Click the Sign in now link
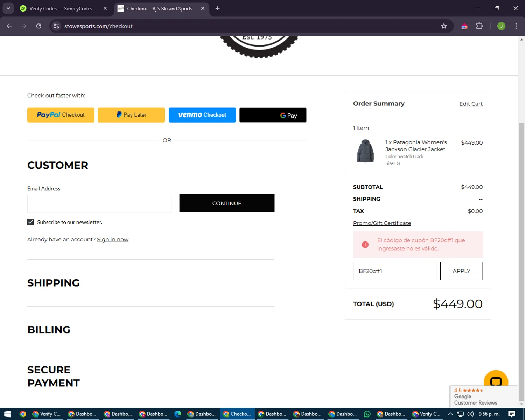The width and height of the screenshot is (525, 420). point(113,239)
